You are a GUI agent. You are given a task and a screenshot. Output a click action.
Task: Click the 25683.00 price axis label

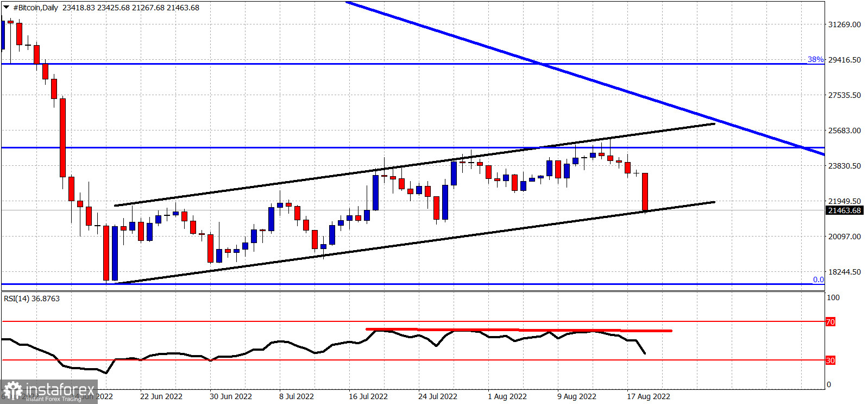tap(844, 130)
